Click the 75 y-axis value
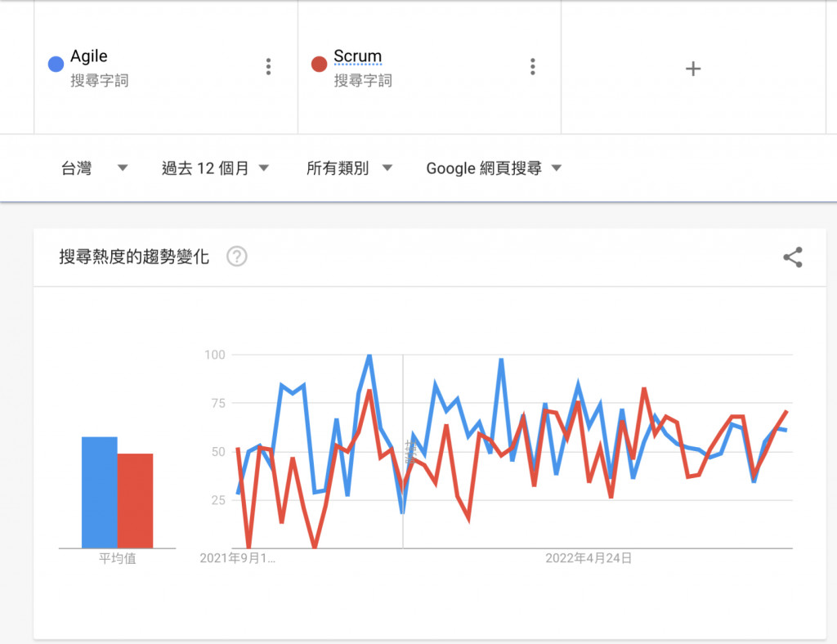 click(x=218, y=404)
